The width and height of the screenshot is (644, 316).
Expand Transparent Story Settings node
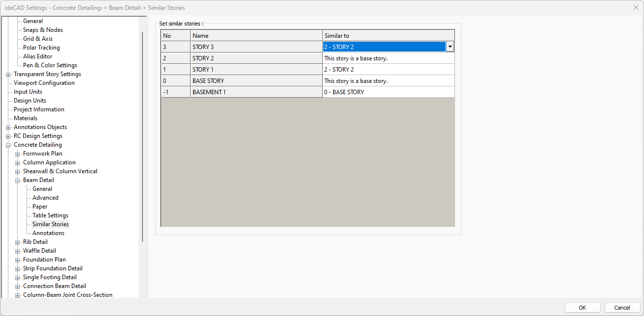coord(8,75)
